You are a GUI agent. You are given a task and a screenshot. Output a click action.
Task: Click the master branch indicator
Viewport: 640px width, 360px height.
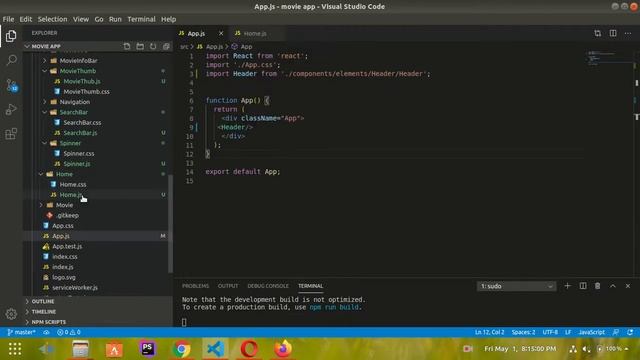click(21, 332)
